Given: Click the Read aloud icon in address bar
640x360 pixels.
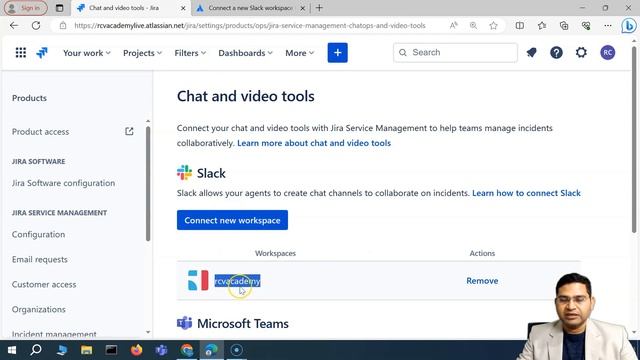Looking at the screenshot, I should pos(453,25).
